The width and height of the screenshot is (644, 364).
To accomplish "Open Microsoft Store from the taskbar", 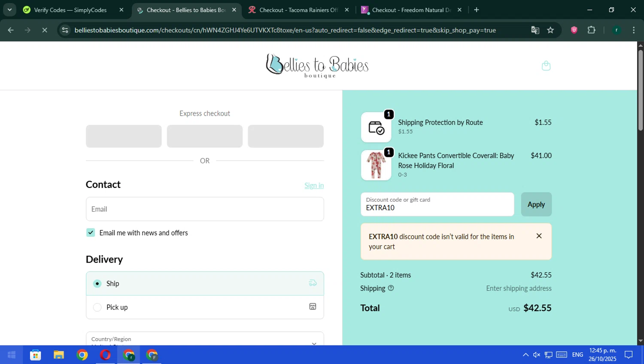I will tap(35, 355).
